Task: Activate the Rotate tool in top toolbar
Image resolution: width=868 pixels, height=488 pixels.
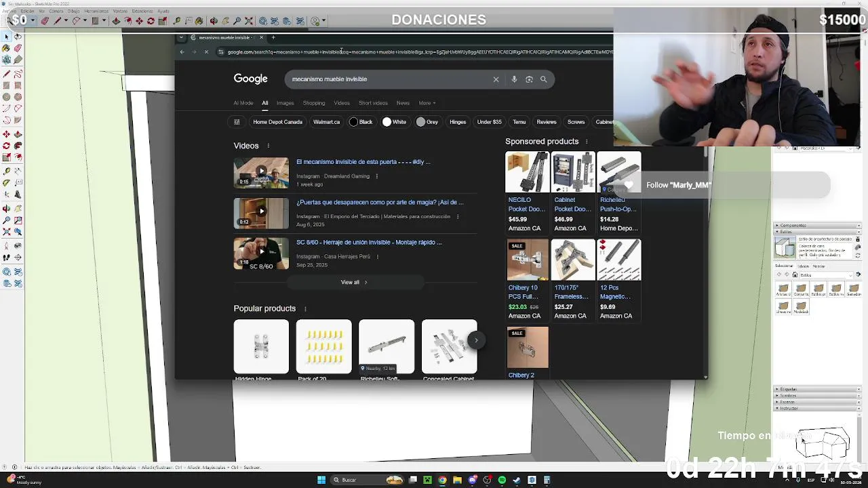Action: (x=151, y=20)
